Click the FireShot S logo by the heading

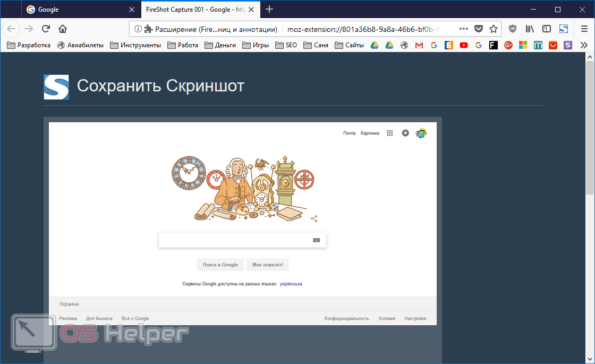pos(56,87)
